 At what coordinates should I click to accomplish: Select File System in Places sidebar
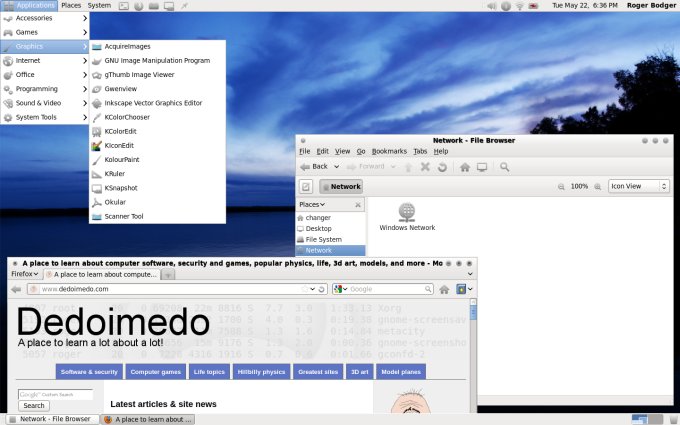[x=330, y=239]
